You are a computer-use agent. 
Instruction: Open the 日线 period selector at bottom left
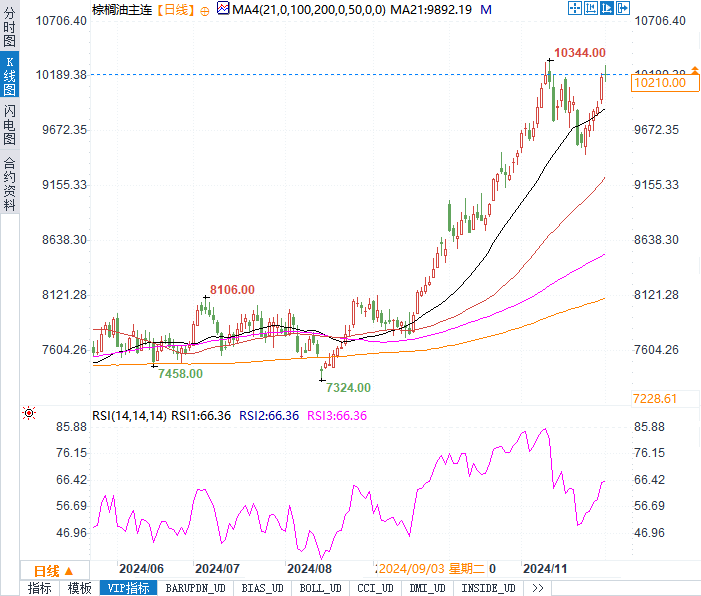pos(53,570)
